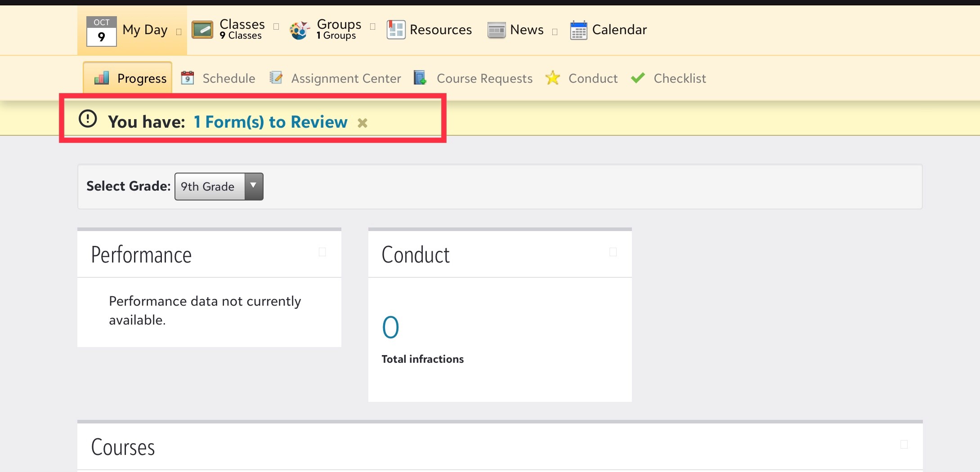Click the Conduct panel heading

pyautogui.click(x=416, y=255)
